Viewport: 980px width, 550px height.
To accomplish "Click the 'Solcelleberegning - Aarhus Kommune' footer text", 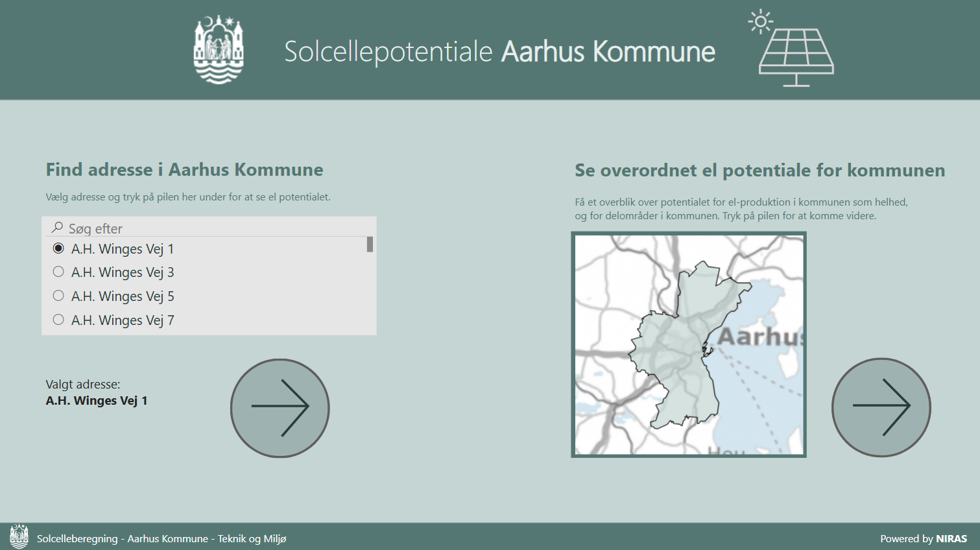I will pos(161,538).
